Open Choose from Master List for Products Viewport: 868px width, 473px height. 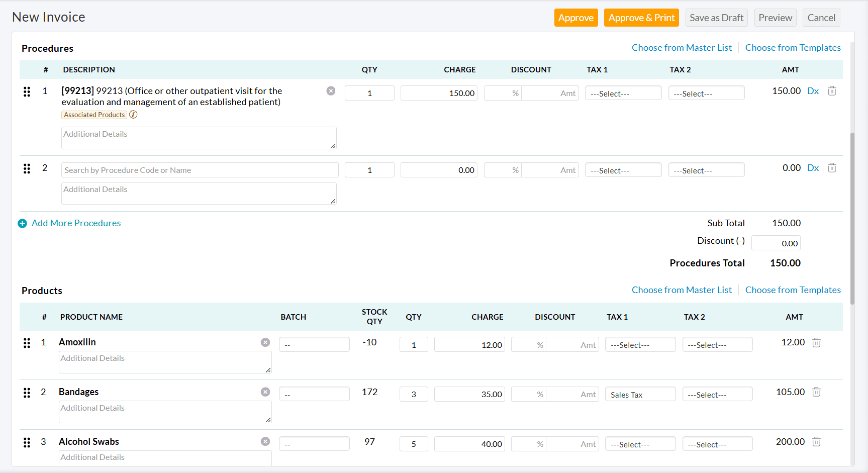tap(682, 290)
